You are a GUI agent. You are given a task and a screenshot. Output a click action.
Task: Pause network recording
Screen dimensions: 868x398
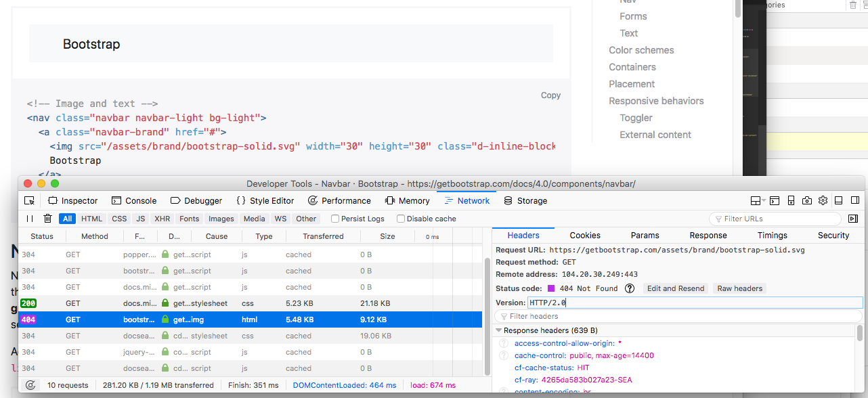tap(30, 219)
